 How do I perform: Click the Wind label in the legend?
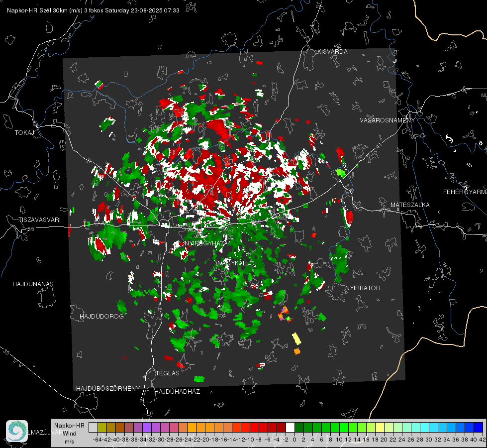click(70, 434)
